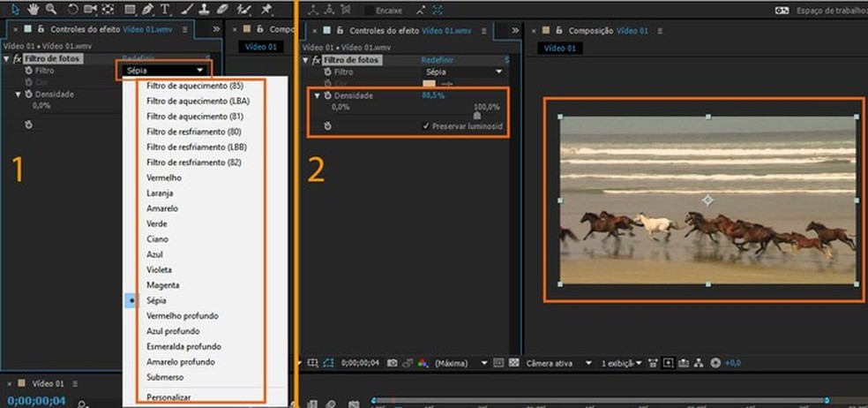Viewport: 868px width, 408px height.
Task: Click the 88,5% Densidade value
Action: tap(433, 95)
